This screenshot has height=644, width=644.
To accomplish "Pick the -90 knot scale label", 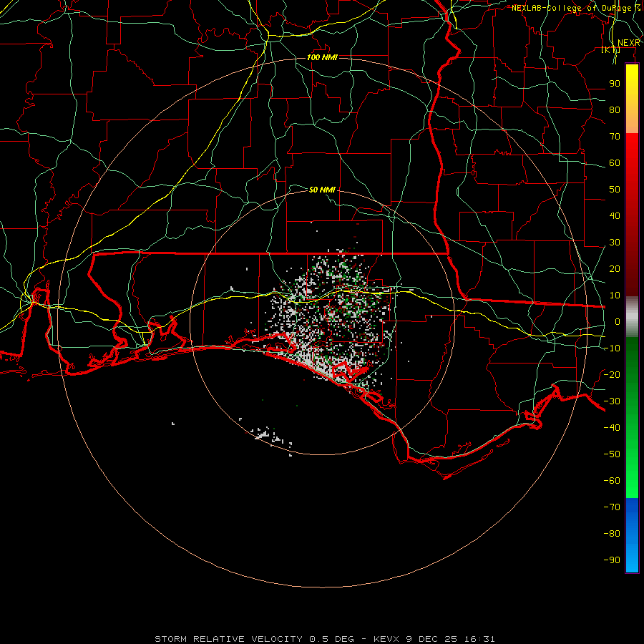I will 612,560.
